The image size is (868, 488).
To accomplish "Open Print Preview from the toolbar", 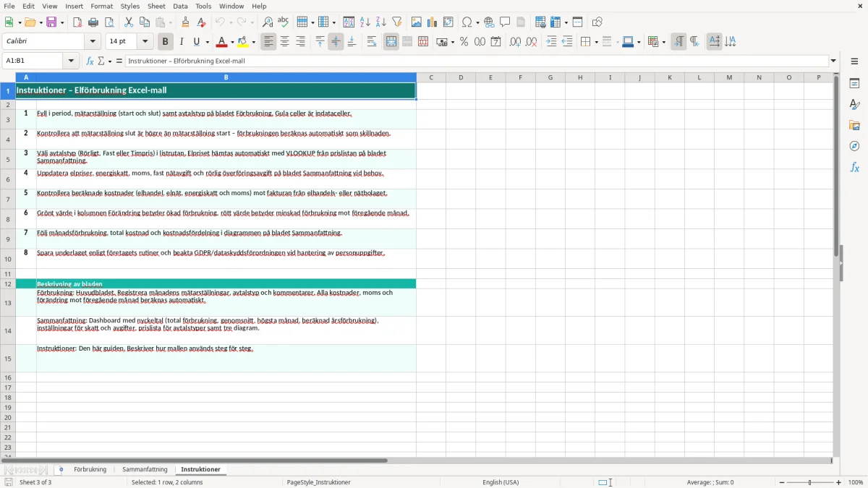I will coord(109,22).
